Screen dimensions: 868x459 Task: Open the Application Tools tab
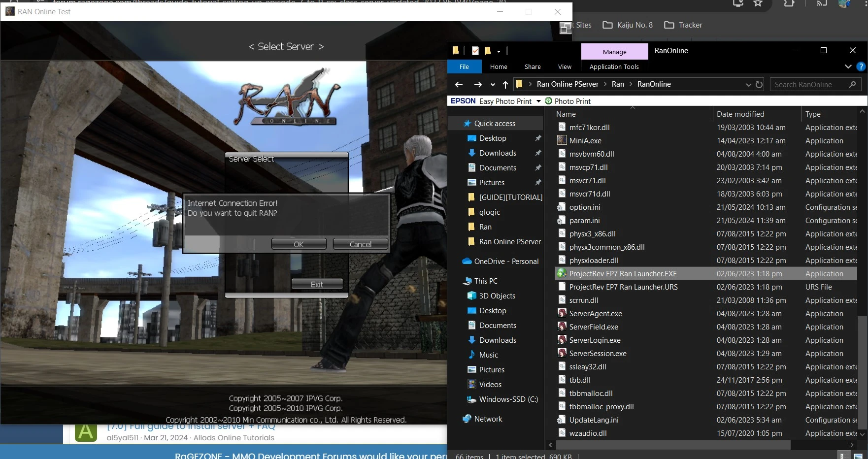coord(614,66)
